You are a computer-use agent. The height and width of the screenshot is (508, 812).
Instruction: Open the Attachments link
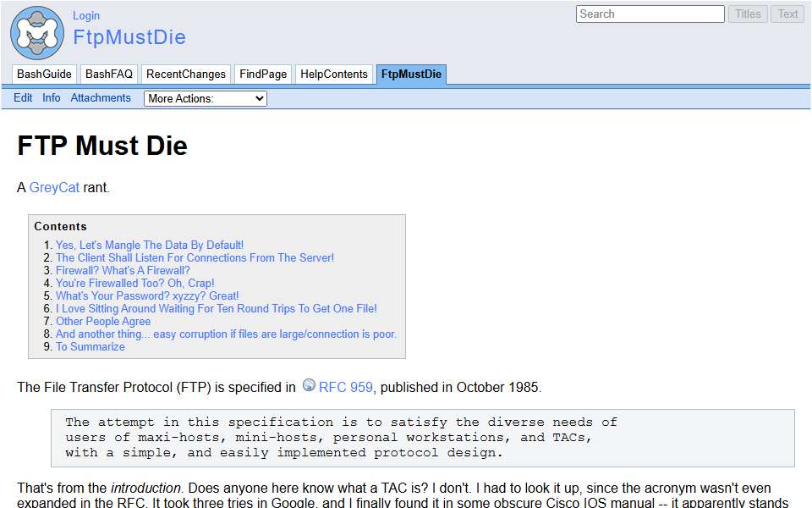(101, 98)
